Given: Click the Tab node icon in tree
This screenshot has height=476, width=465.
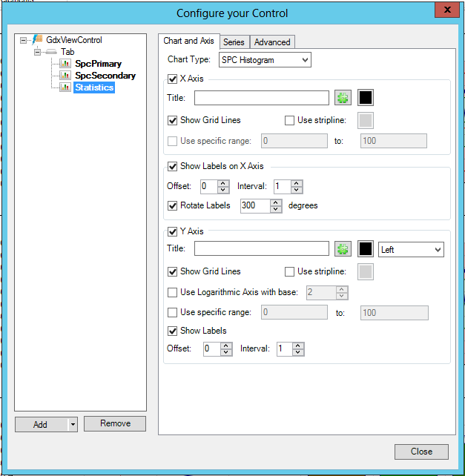Looking at the screenshot, I should [x=51, y=52].
